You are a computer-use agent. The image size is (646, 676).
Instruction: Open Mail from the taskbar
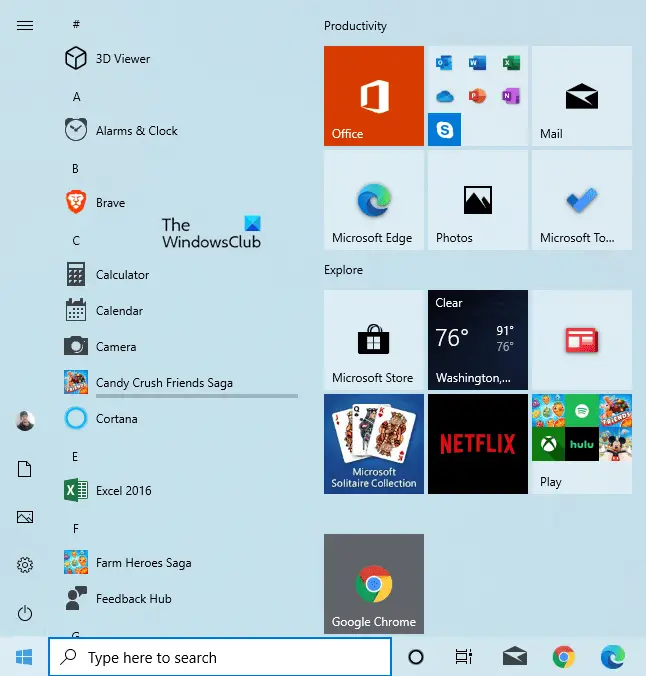514,657
